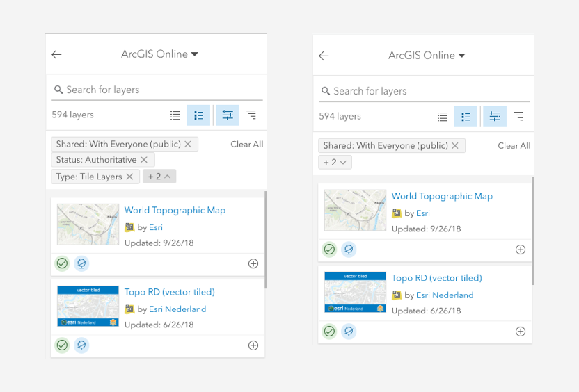Image resolution: width=579 pixels, height=392 pixels.
Task: Toggle detailed list view in right panel
Action: coord(466,117)
